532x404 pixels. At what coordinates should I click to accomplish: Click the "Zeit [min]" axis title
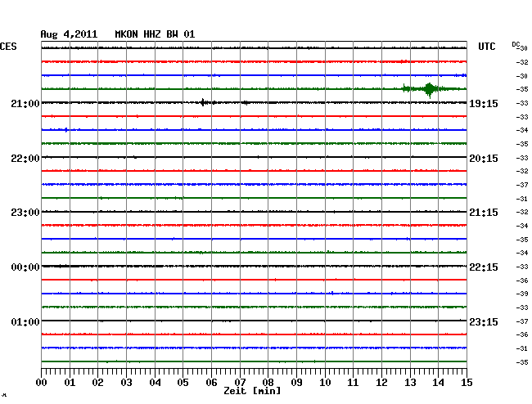pos(252,391)
